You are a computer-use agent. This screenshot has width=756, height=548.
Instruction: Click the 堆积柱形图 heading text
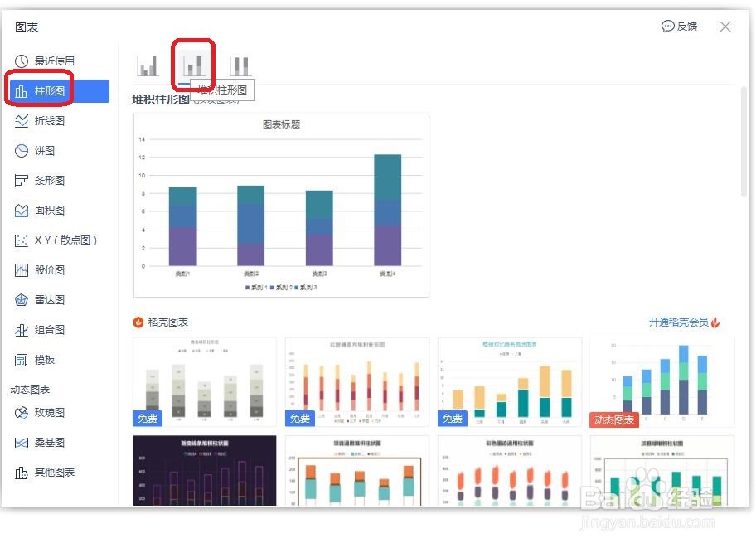point(161,99)
